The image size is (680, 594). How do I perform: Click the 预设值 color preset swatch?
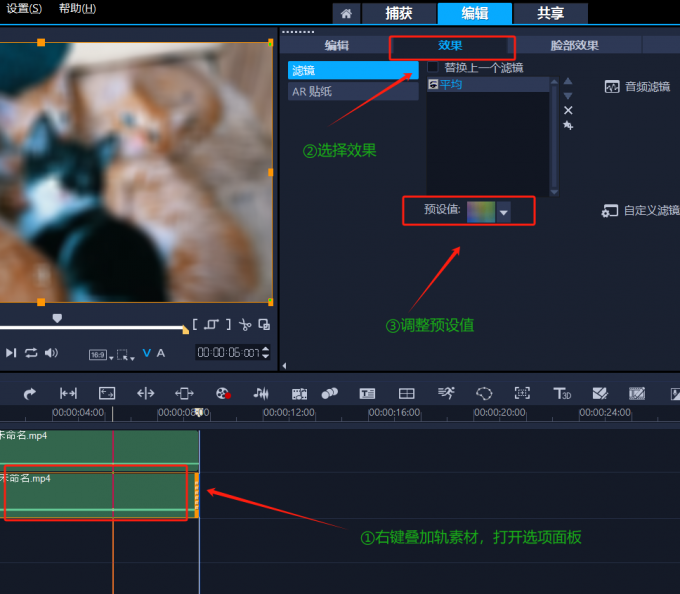pyautogui.click(x=481, y=211)
